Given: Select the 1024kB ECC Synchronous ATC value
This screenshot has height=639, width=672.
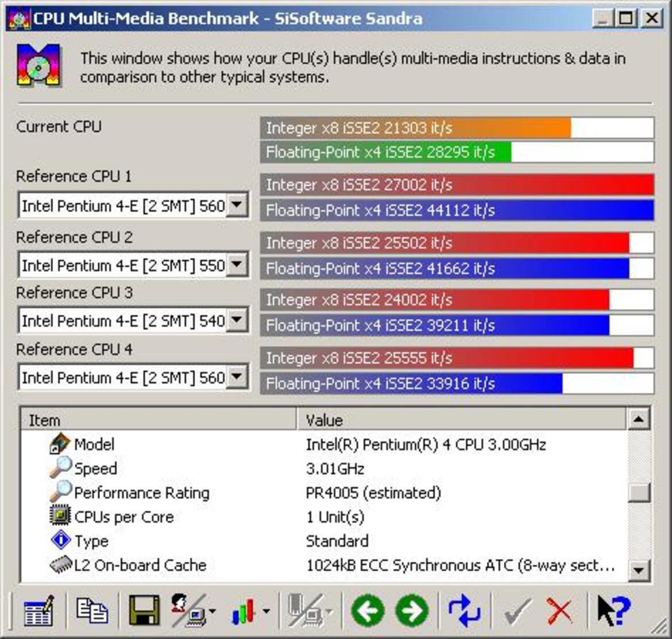Looking at the screenshot, I should click(460, 566).
